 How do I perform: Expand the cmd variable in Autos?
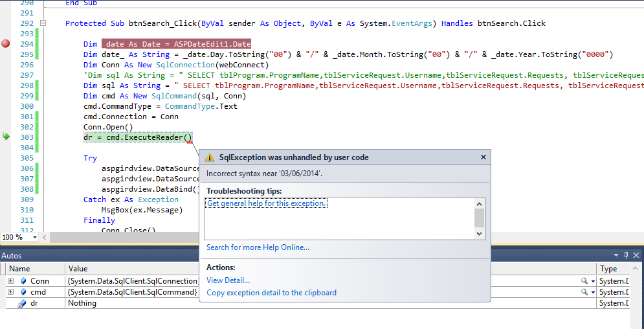[x=10, y=292]
